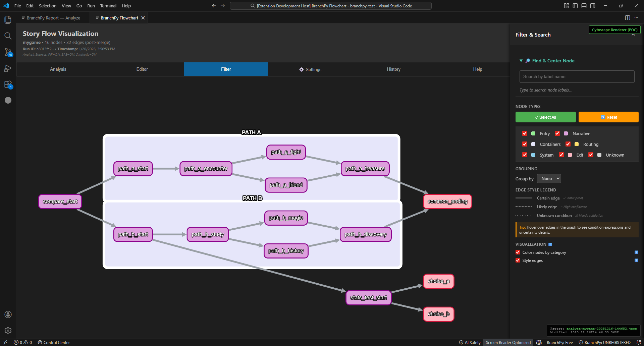Open the Group by dropdown

[549, 179]
